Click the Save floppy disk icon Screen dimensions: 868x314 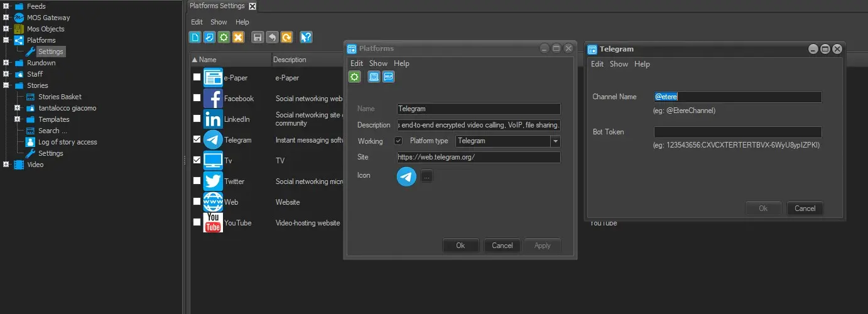[x=257, y=38]
